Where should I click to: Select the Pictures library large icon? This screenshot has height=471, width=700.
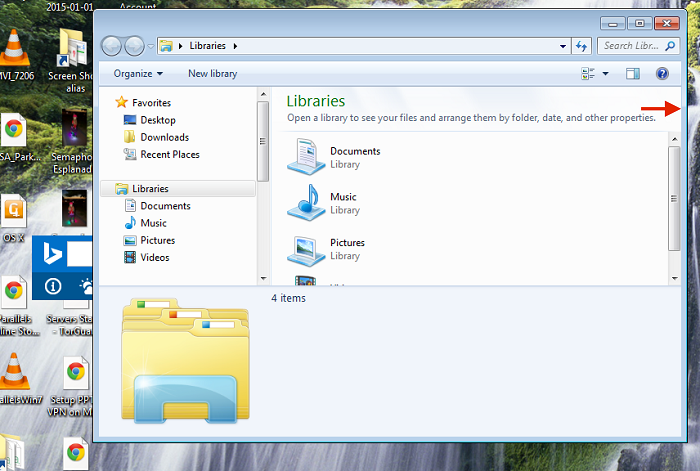click(x=306, y=251)
